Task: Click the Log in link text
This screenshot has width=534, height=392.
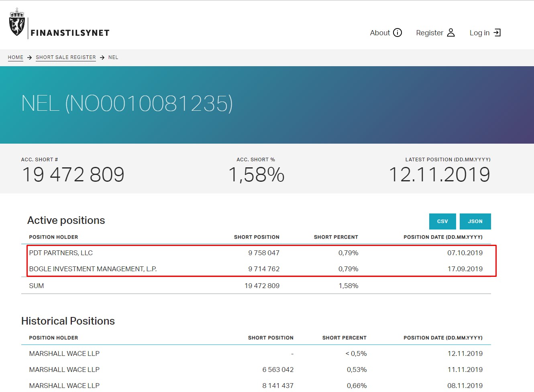Action: tap(479, 33)
